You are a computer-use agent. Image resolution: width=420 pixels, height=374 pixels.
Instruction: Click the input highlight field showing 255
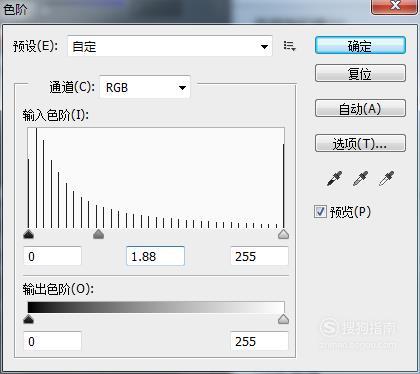tap(259, 256)
